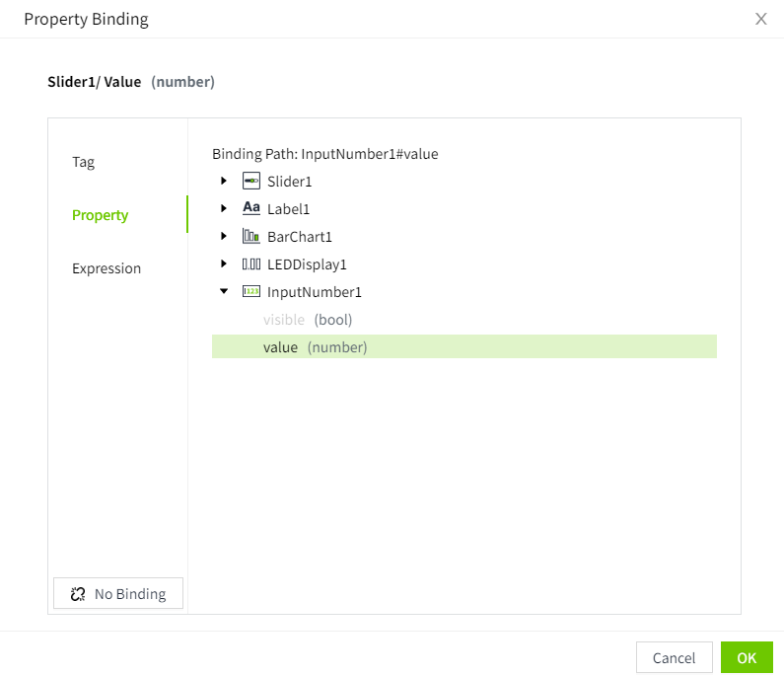Click the InputNumber1 widget icon
Screen dimensions: 784x676
pos(251,292)
